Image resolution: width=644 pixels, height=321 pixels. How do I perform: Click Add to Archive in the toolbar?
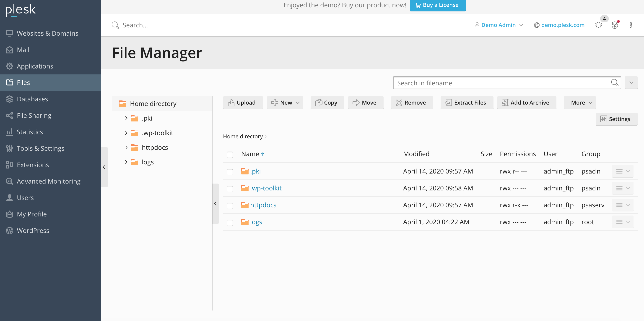tap(527, 103)
